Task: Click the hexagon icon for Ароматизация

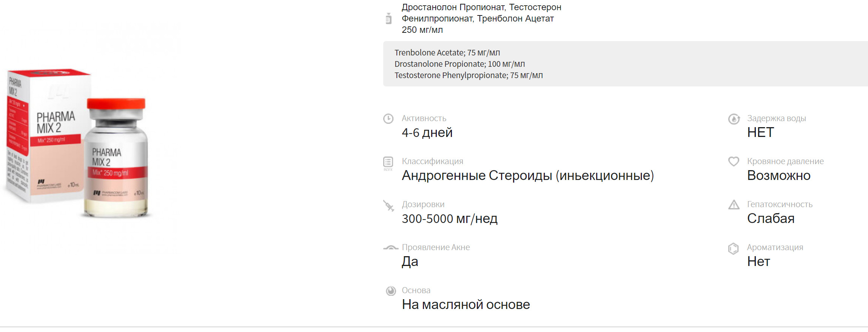Action: (733, 249)
